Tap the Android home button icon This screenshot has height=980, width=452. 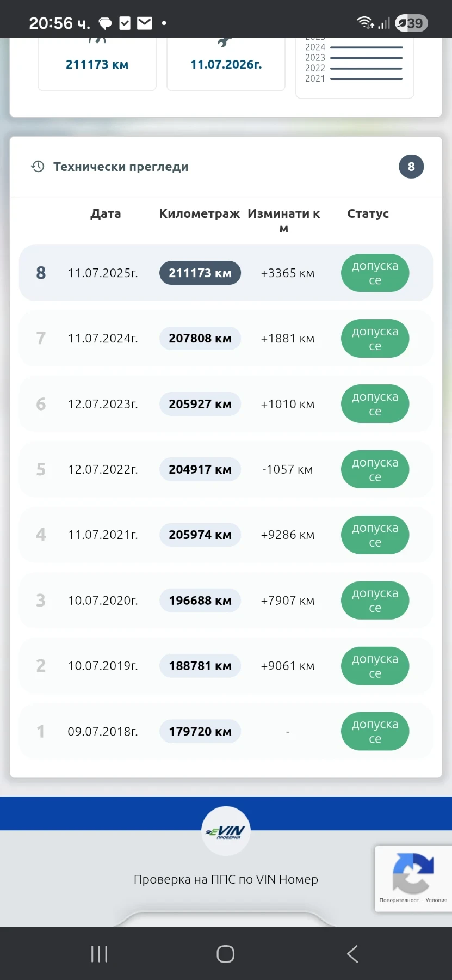click(226, 954)
